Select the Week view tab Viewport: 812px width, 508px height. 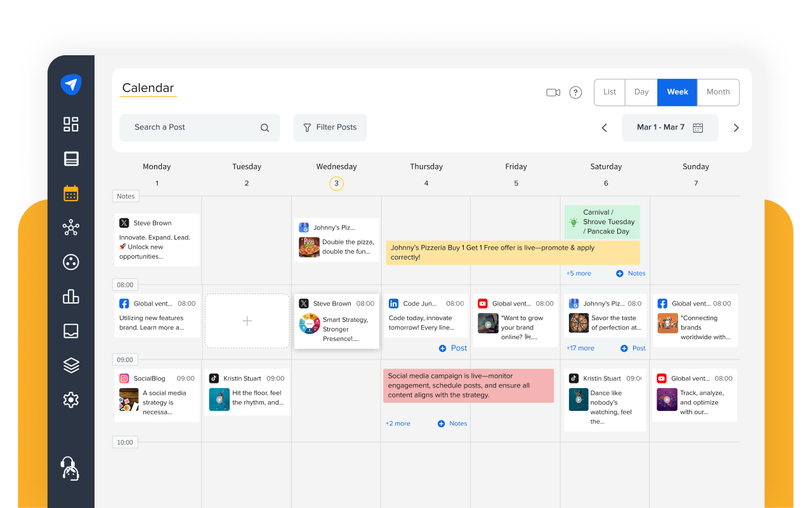(x=678, y=92)
